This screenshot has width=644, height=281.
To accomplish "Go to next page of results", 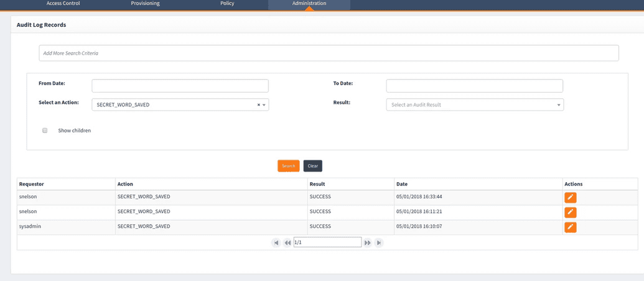I will pos(368,242).
